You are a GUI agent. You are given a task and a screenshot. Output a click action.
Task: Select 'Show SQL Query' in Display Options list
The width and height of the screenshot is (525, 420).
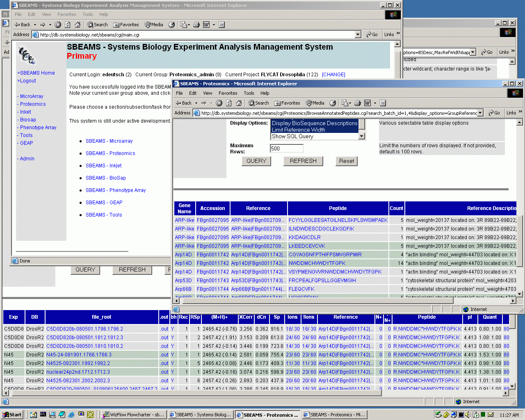pos(292,137)
